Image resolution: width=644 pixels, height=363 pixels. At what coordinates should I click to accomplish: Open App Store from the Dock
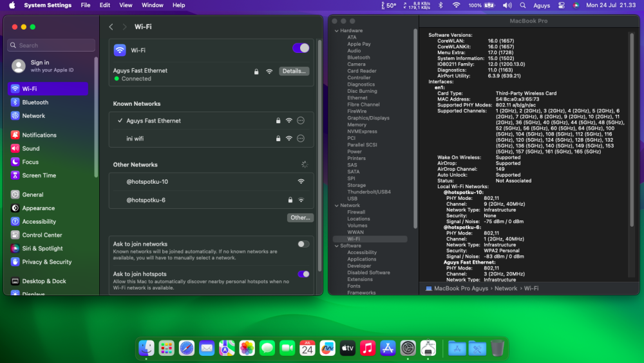point(388,348)
